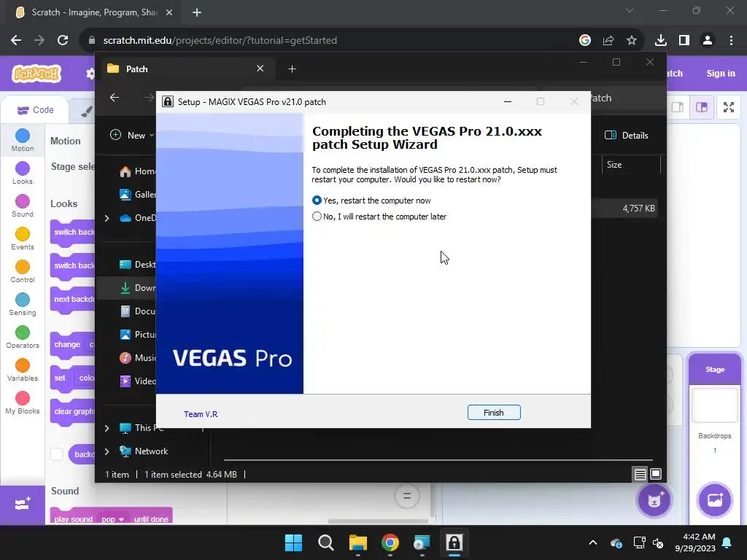The image size is (747, 560).
Task: Toggle the Details pane in File Explorer
Action: (x=626, y=135)
